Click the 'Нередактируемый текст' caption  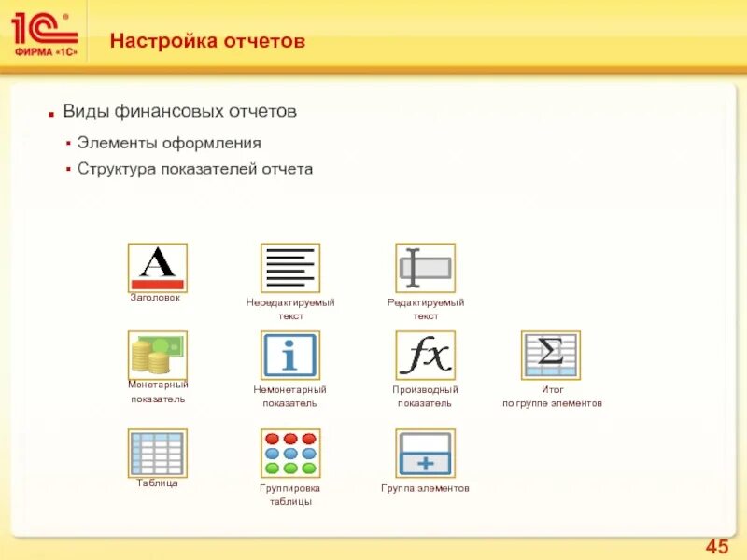[290, 309]
